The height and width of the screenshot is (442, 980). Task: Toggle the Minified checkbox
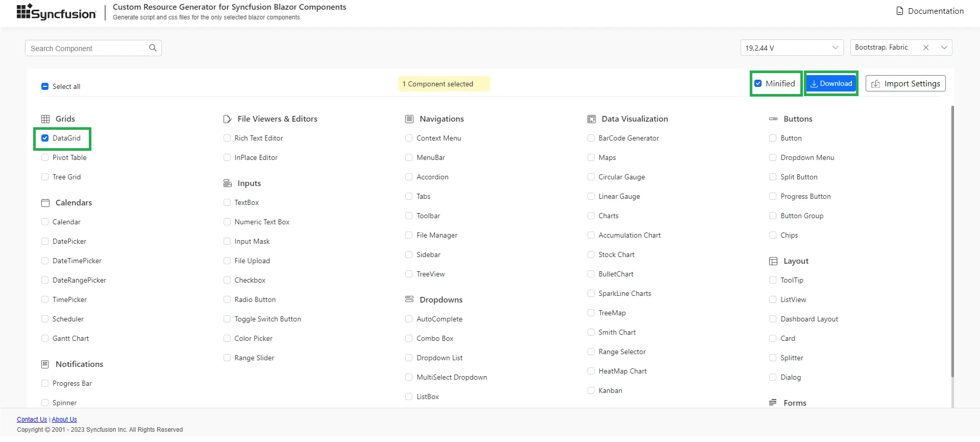(758, 84)
